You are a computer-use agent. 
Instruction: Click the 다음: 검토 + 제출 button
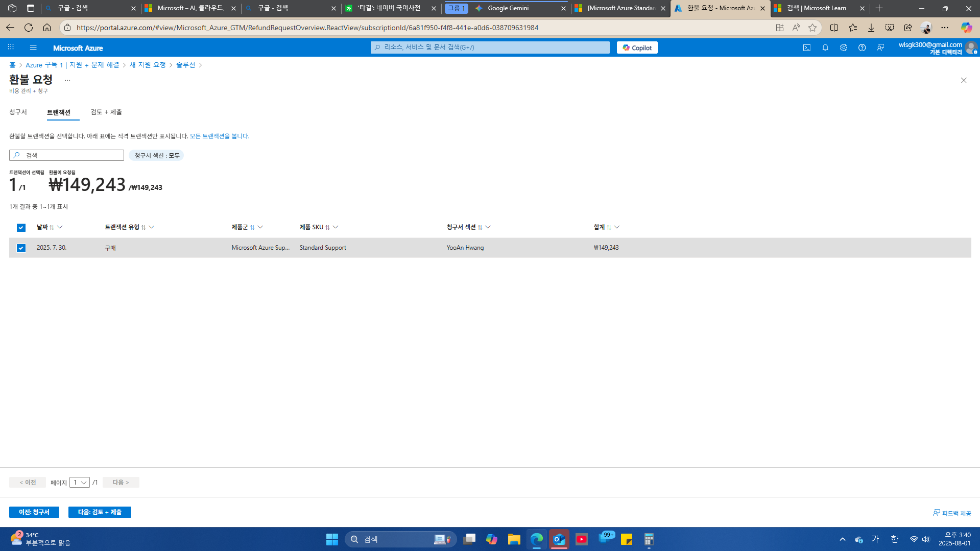pyautogui.click(x=100, y=512)
